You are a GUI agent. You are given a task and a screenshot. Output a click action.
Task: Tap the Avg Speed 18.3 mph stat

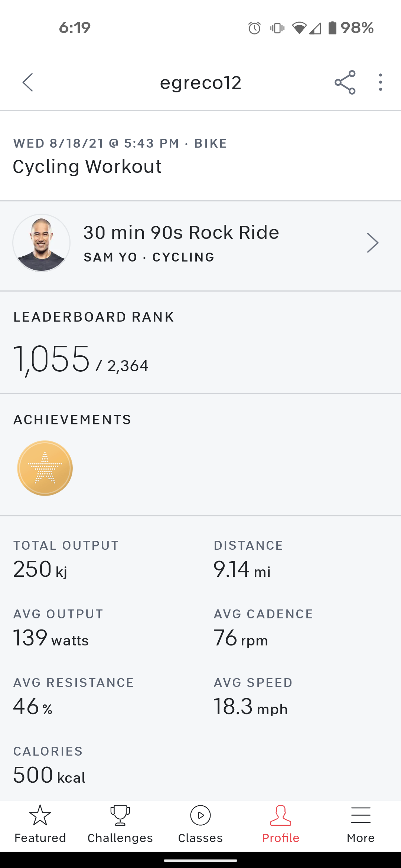251,706
